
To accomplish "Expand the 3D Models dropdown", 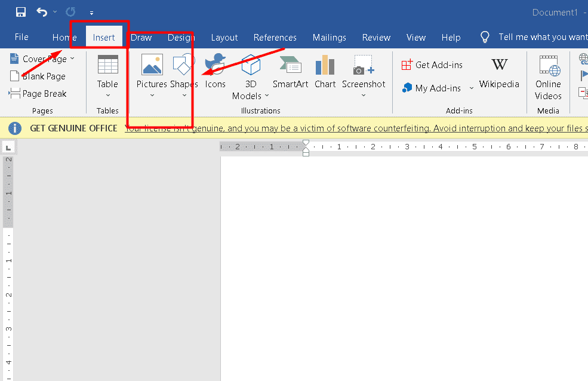I will 266,96.
